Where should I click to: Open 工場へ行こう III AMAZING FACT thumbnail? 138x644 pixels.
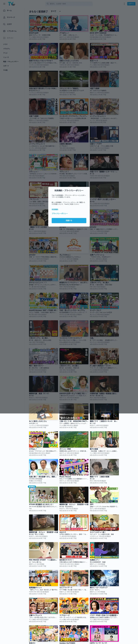coord(74,412)
